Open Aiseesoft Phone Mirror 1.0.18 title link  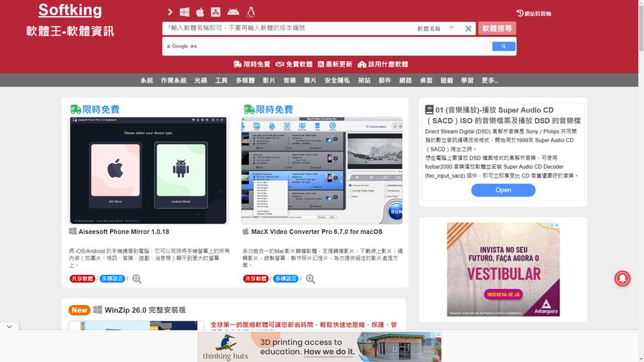(x=123, y=231)
